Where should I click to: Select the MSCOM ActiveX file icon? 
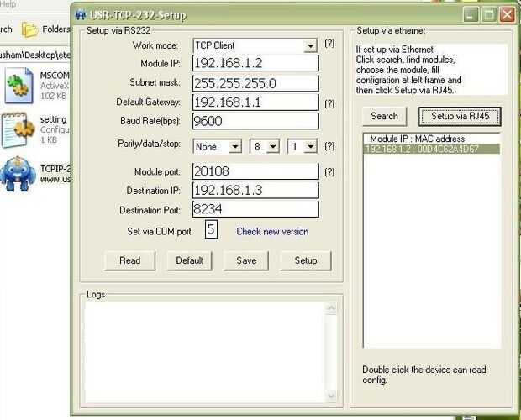pyautogui.click(x=19, y=86)
